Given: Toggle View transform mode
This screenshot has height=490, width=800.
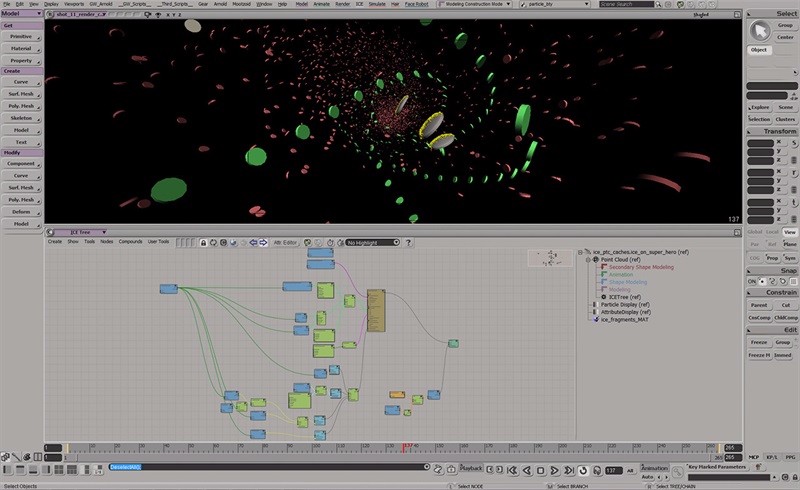Looking at the screenshot, I should point(789,231).
